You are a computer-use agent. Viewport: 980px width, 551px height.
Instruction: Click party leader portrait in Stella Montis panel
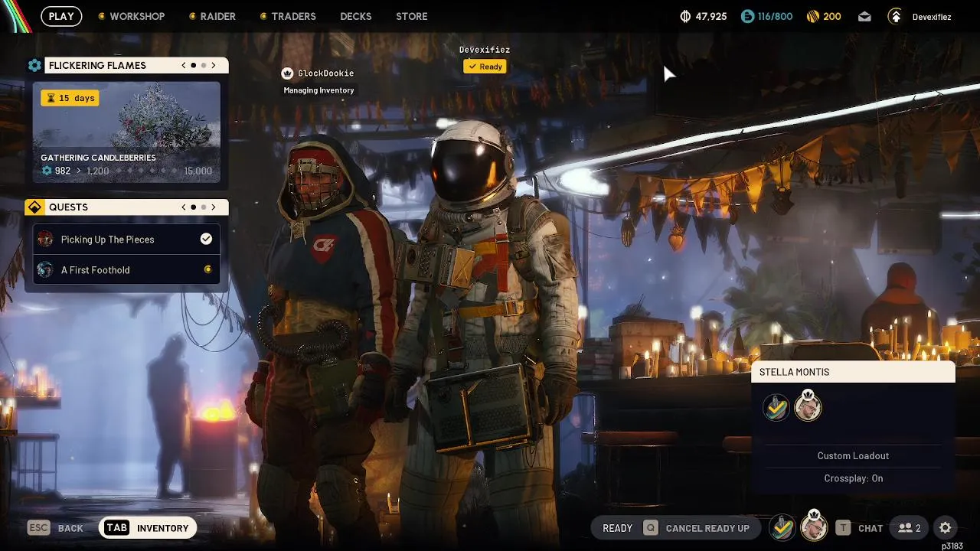[808, 406]
